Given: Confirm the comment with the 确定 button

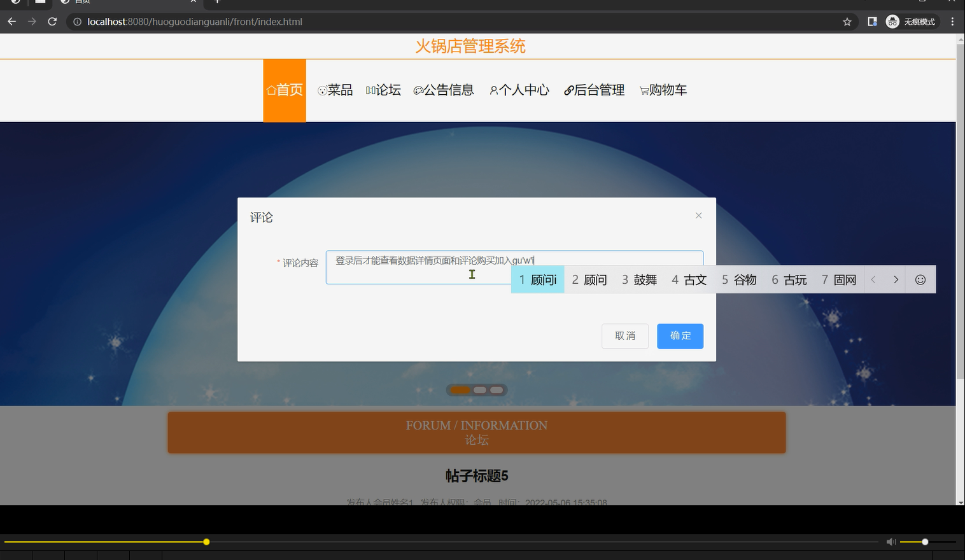Looking at the screenshot, I should (x=680, y=335).
